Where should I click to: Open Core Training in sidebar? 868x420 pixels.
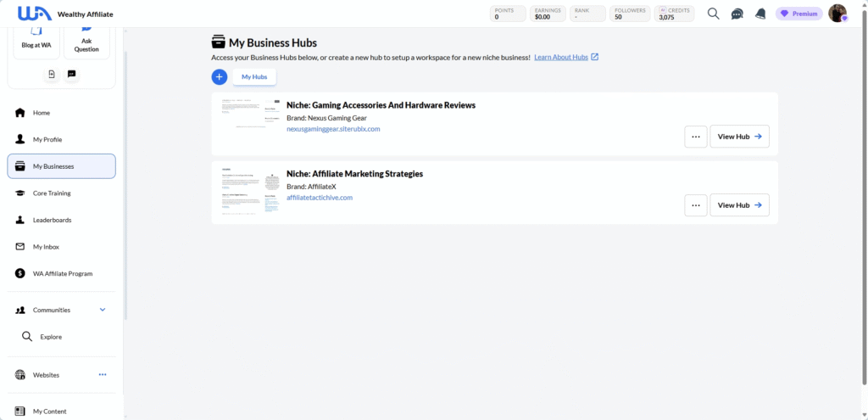coord(61,193)
